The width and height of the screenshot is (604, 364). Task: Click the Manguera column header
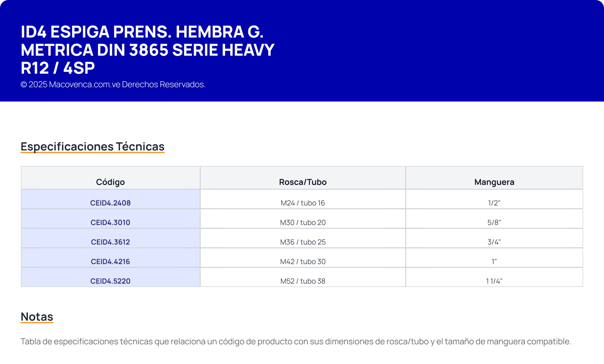click(494, 182)
